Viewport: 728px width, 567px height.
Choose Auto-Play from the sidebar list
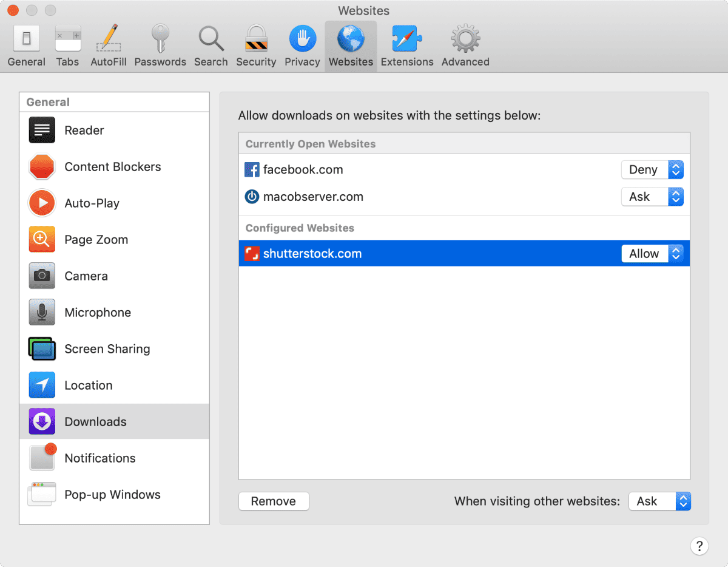92,203
